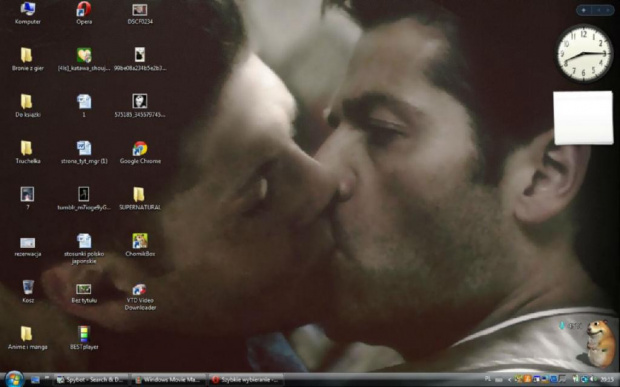
Task: Click the white sticky notes gadget
Action: (583, 118)
